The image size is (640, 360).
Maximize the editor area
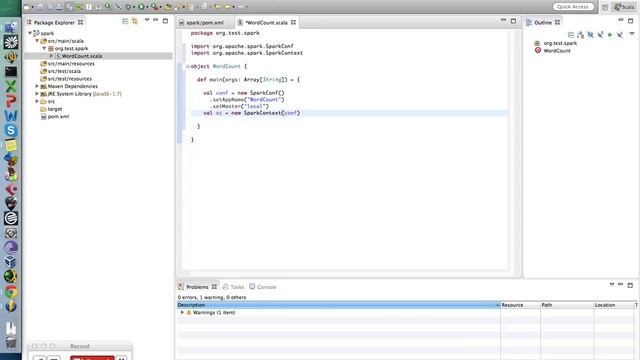(x=513, y=20)
